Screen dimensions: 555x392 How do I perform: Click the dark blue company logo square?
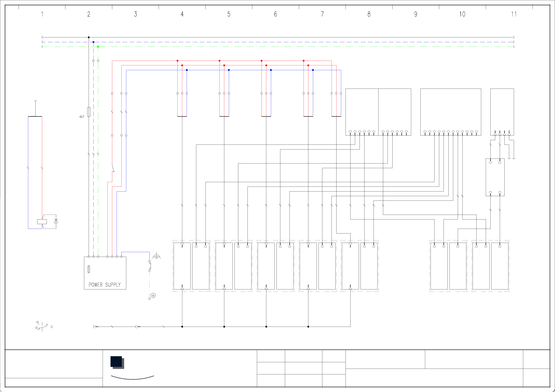(x=116, y=361)
